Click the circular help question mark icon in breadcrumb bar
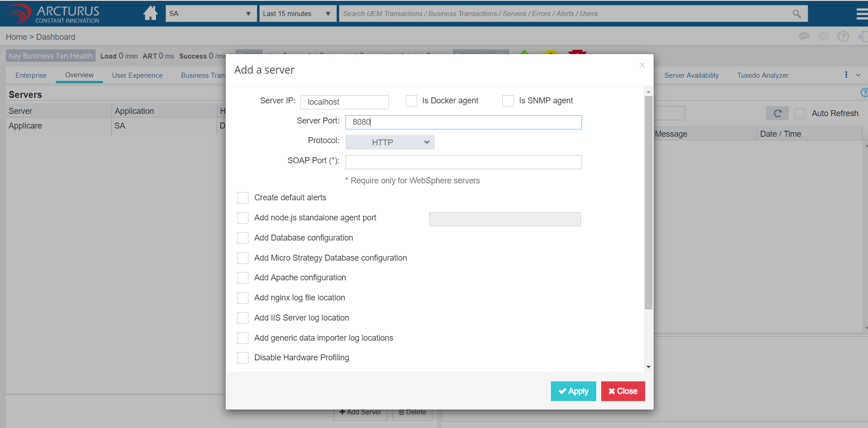Viewport: 868px width, 428px height. (843, 37)
